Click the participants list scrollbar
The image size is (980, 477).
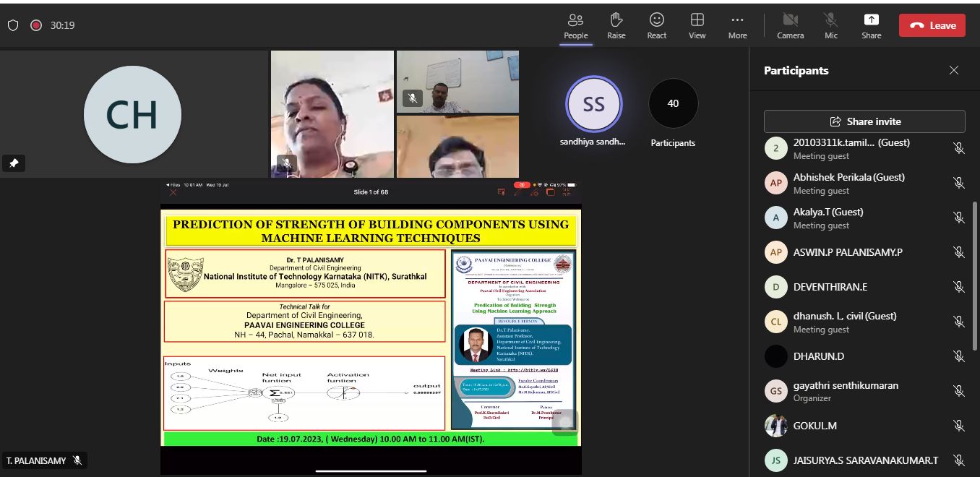tap(975, 253)
